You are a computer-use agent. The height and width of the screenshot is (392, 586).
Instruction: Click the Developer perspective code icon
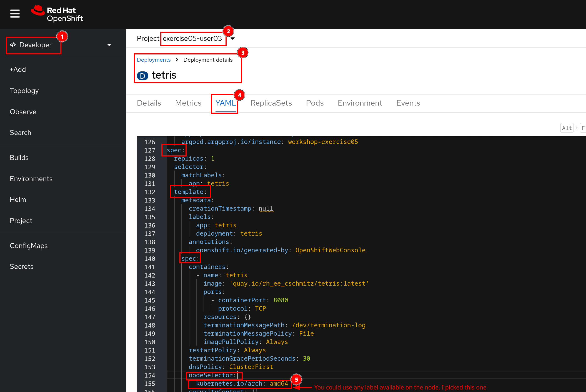[x=13, y=45]
